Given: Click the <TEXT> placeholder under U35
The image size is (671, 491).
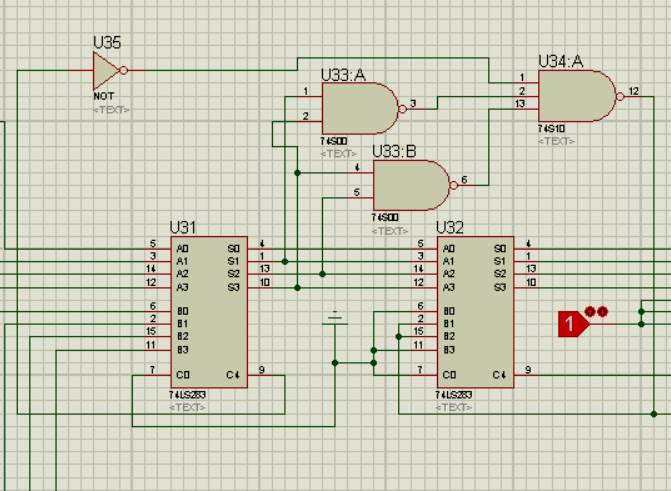Looking at the screenshot, I should pyautogui.click(x=111, y=110).
